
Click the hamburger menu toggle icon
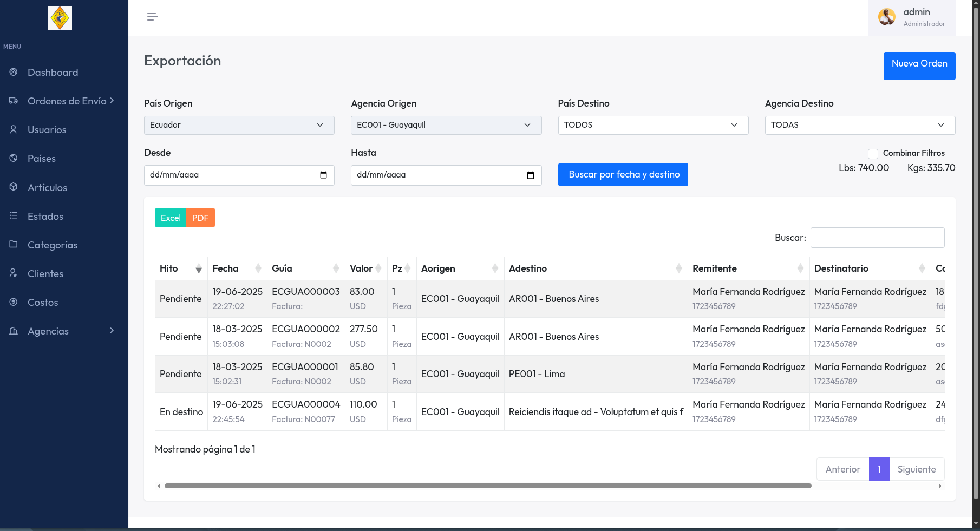152,17
